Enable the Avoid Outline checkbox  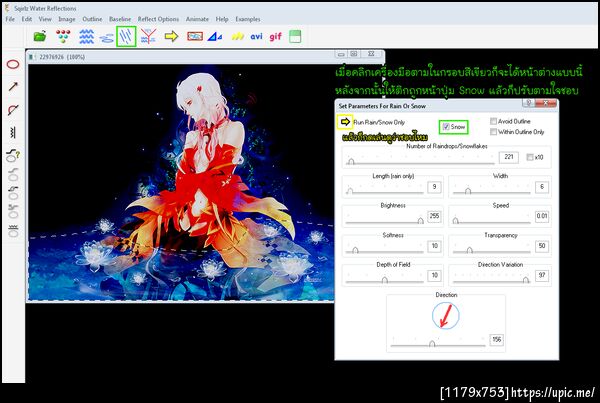[494, 121]
